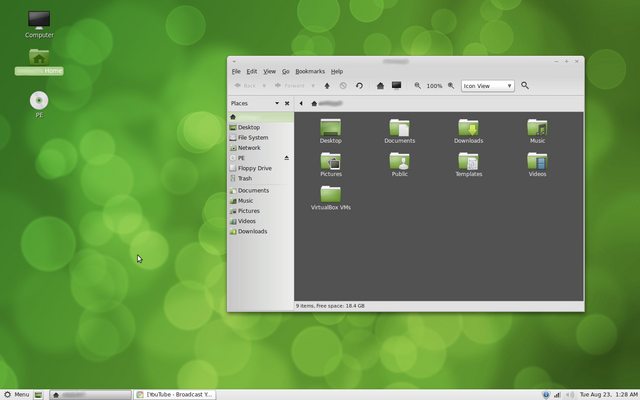Select PE in Places sidebar
This screenshot has height=400, width=640.
[255, 158]
